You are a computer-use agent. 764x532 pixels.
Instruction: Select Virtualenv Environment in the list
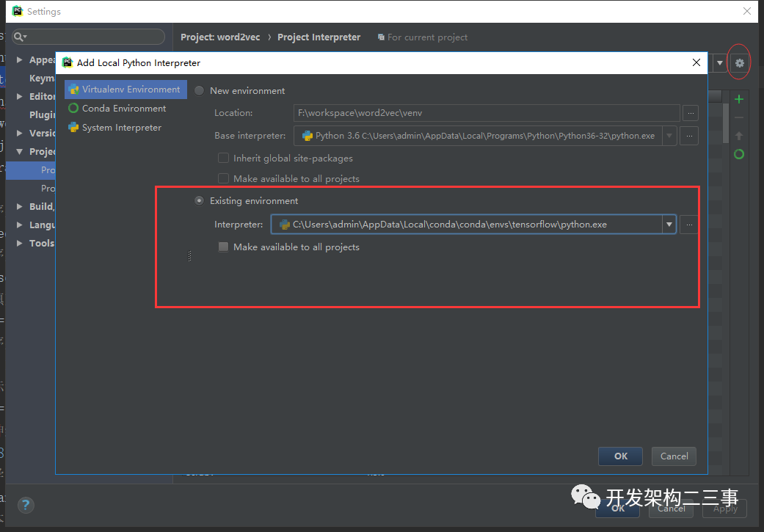click(x=125, y=90)
